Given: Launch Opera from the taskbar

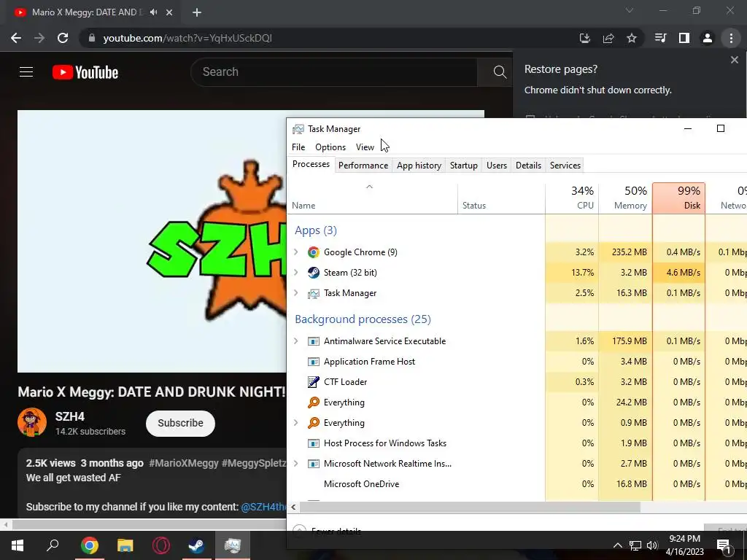Looking at the screenshot, I should coord(161,545).
